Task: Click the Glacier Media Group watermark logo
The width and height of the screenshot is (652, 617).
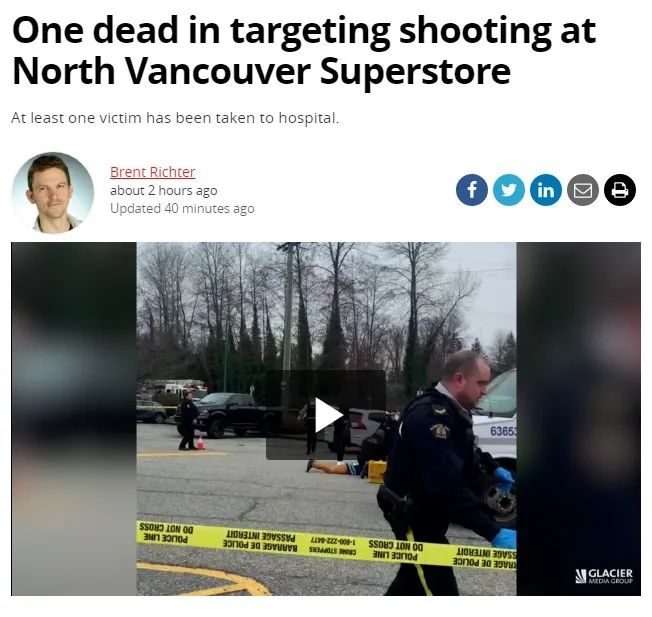Action: [x=604, y=576]
